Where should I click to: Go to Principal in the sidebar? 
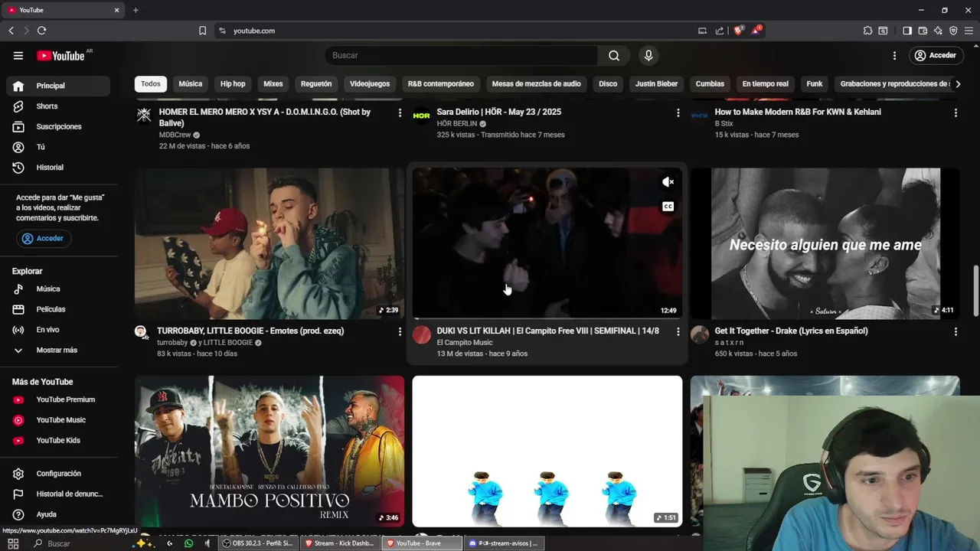(58, 86)
